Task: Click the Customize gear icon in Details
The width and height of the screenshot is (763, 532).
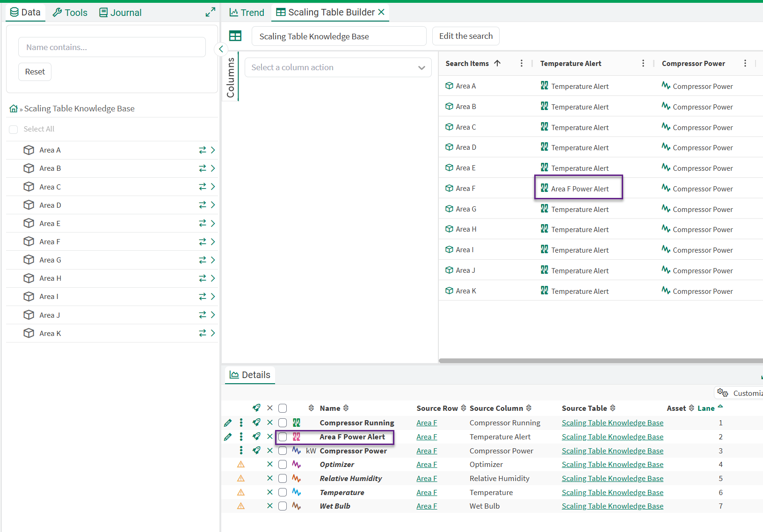Action: pyautogui.click(x=723, y=393)
